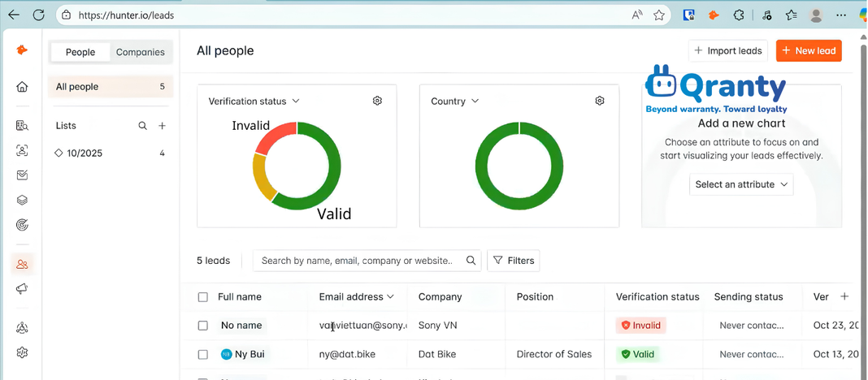Screen dimensions: 868x380
Task: Click the green ring of the Country donut
Action: [480, 166]
